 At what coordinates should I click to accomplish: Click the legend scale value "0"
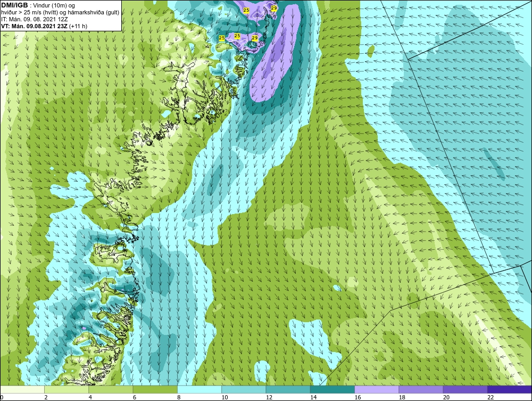pos(2,397)
